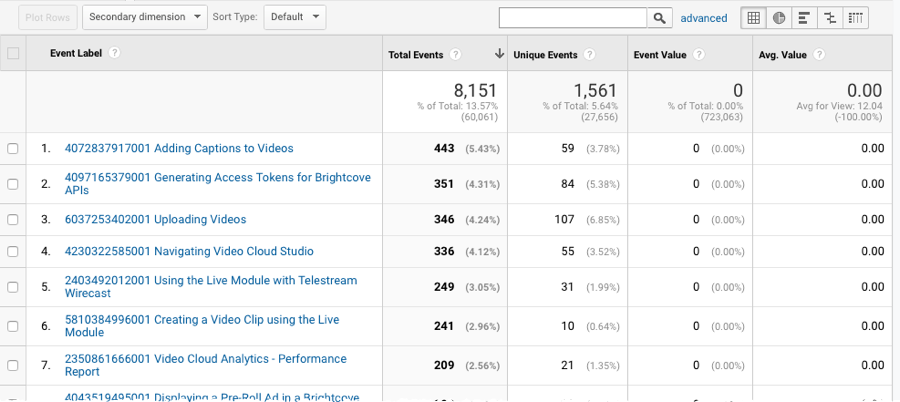Image resolution: width=900 pixels, height=402 pixels.
Task: Focus the table search input field
Action: coord(572,18)
